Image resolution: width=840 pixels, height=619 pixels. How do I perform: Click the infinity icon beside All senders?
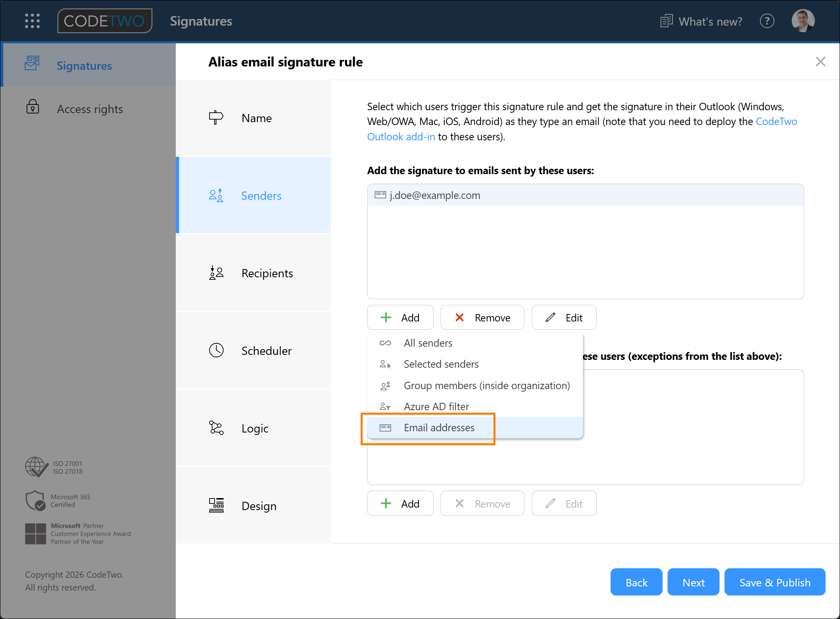385,343
